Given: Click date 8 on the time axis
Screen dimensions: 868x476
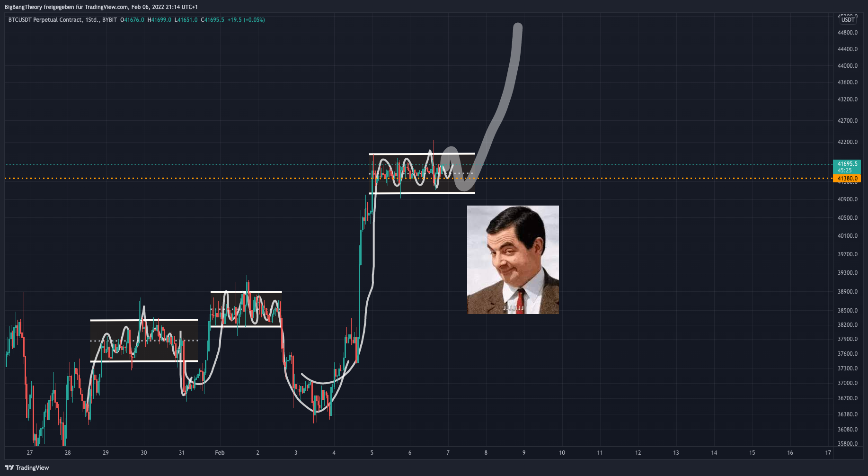Looking at the screenshot, I should pyautogui.click(x=486, y=453).
